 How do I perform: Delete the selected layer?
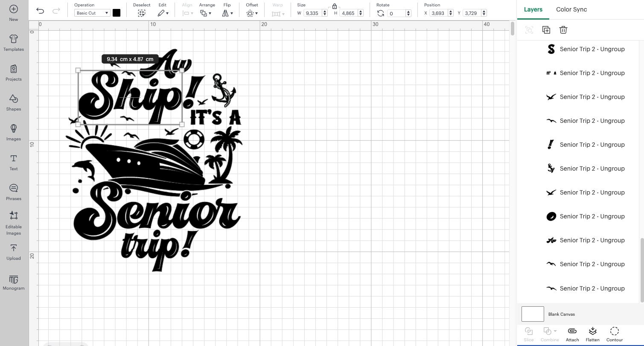coord(563,29)
